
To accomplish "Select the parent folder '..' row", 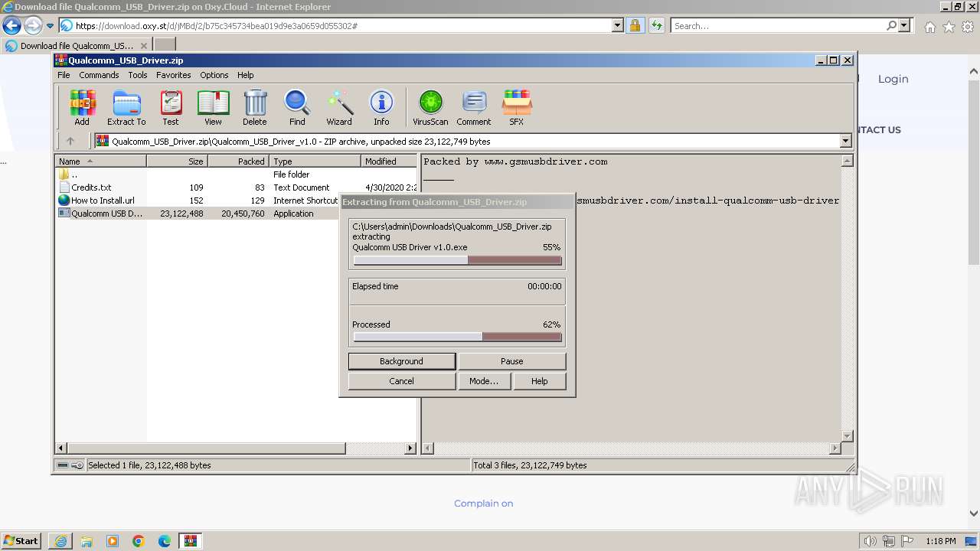I will click(237, 174).
